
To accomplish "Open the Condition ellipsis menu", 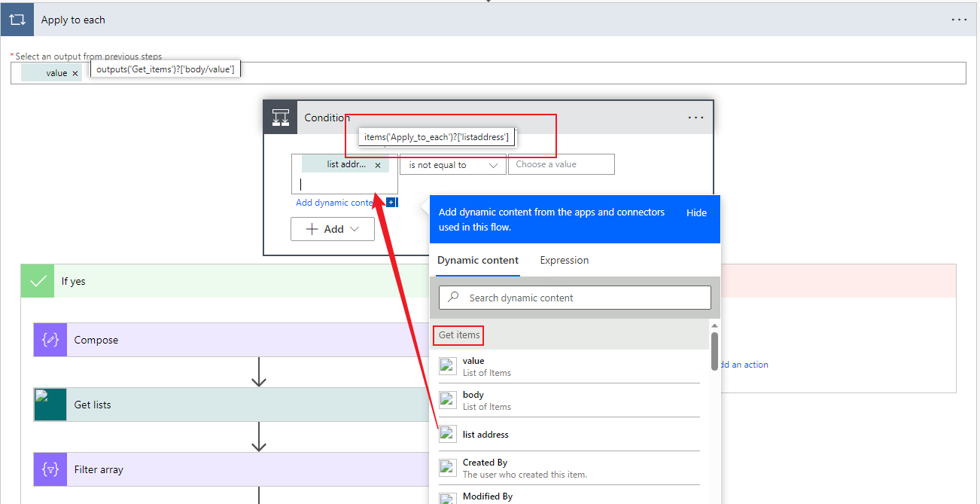I will (695, 118).
